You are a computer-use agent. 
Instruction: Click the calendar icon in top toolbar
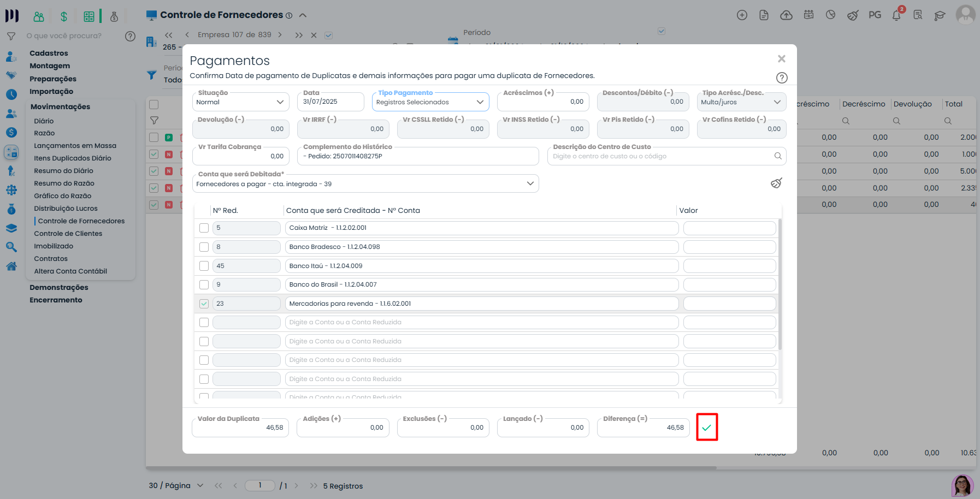[808, 15]
